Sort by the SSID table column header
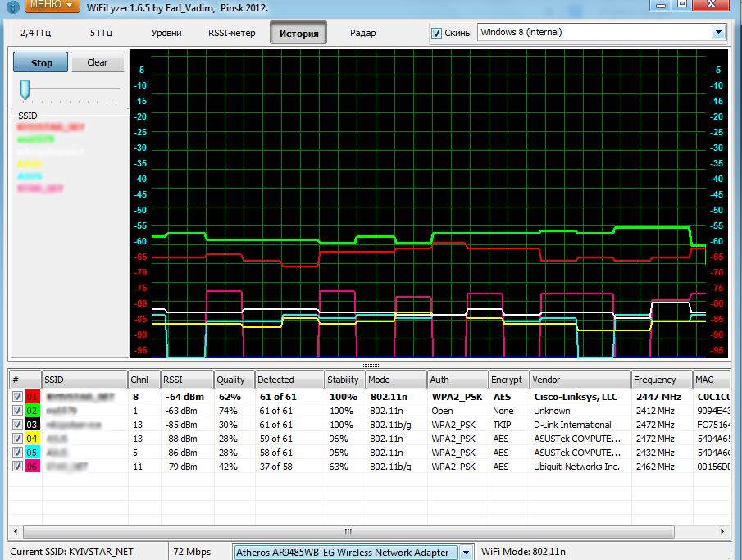742x560 pixels. tap(84, 380)
